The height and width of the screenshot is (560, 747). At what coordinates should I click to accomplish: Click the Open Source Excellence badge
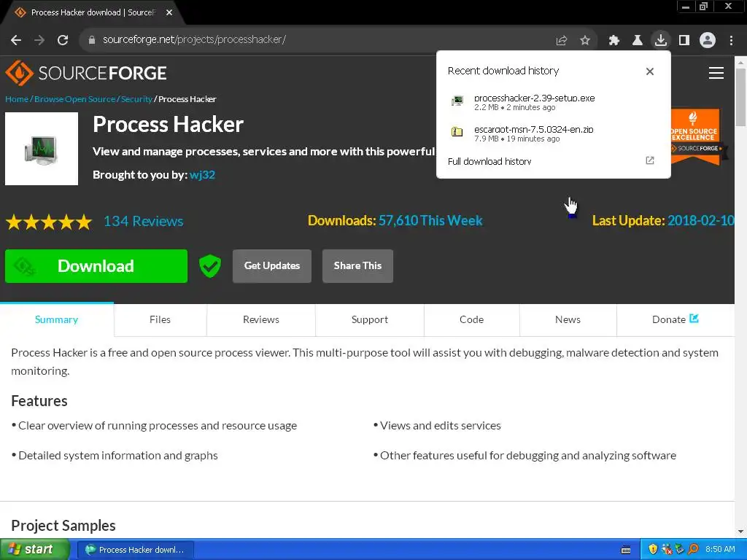(x=697, y=137)
